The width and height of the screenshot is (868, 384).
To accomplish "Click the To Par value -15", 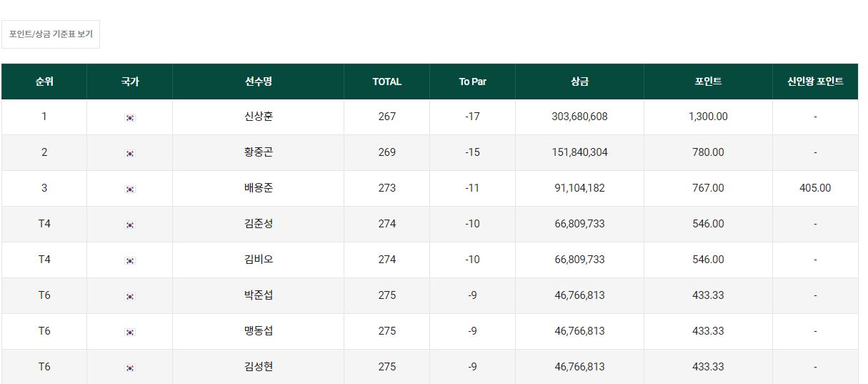I will [x=472, y=152].
